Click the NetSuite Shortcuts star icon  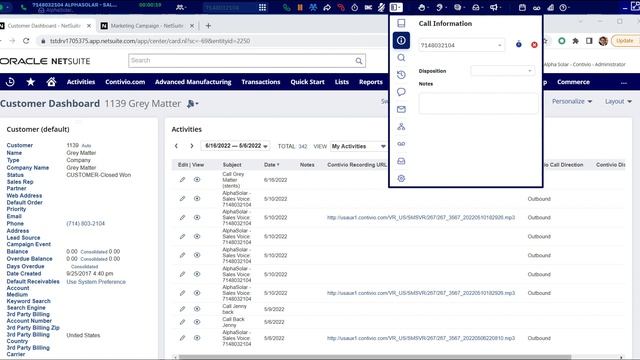click(31, 82)
